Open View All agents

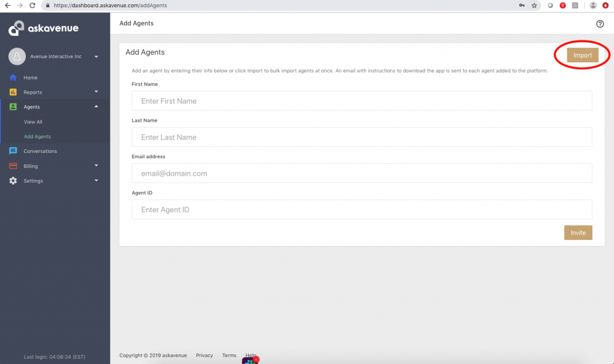coord(33,122)
